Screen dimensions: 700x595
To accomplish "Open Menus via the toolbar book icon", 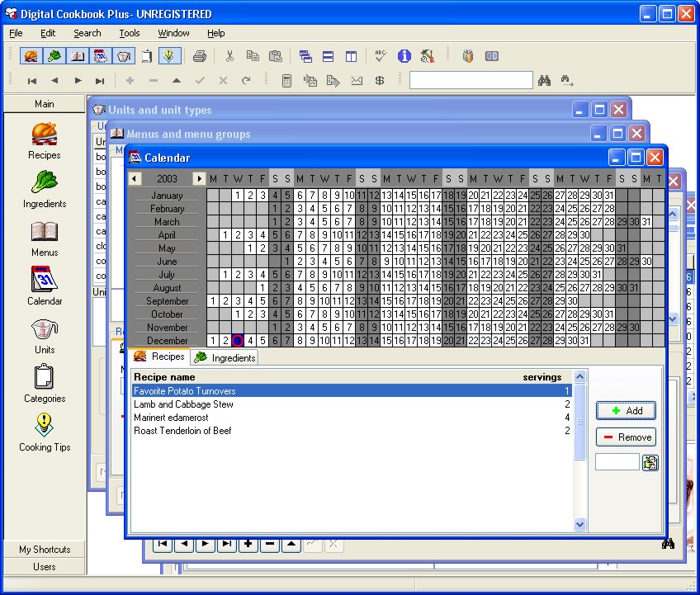I will (x=78, y=56).
